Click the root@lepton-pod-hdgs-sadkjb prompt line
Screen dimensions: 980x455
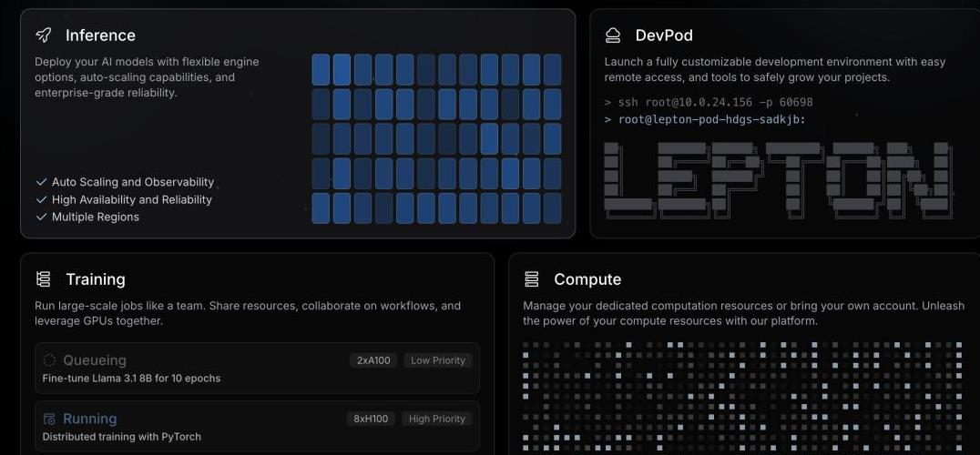click(705, 119)
